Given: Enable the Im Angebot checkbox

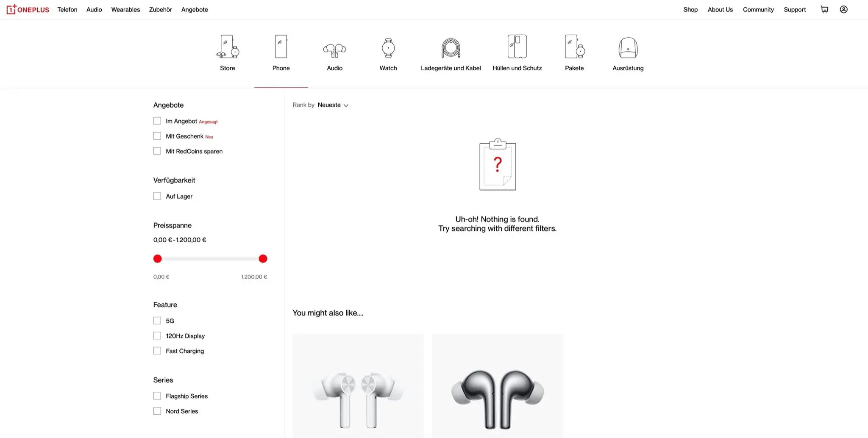Looking at the screenshot, I should (157, 121).
